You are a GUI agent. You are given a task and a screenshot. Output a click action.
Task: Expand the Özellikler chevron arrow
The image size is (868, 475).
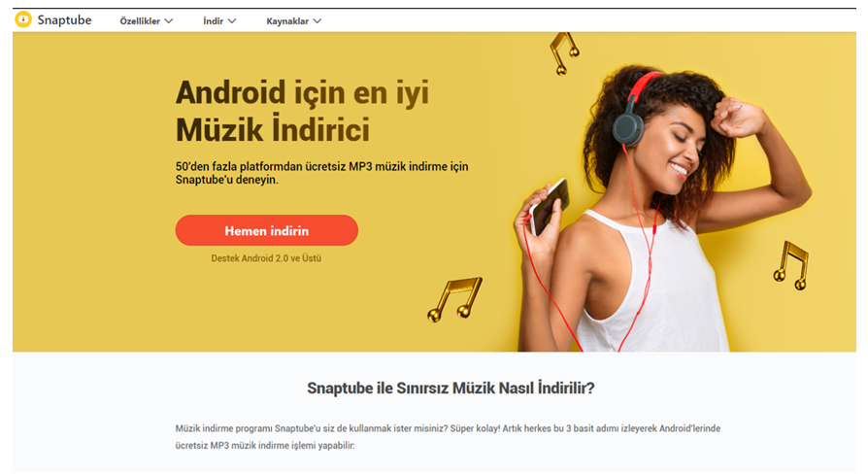[169, 21]
